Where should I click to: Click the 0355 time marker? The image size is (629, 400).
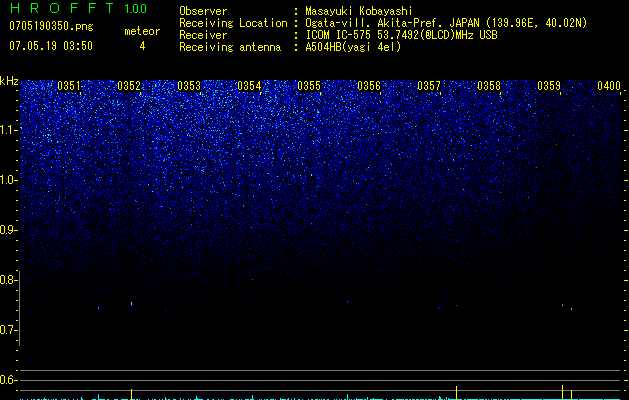[x=309, y=86]
